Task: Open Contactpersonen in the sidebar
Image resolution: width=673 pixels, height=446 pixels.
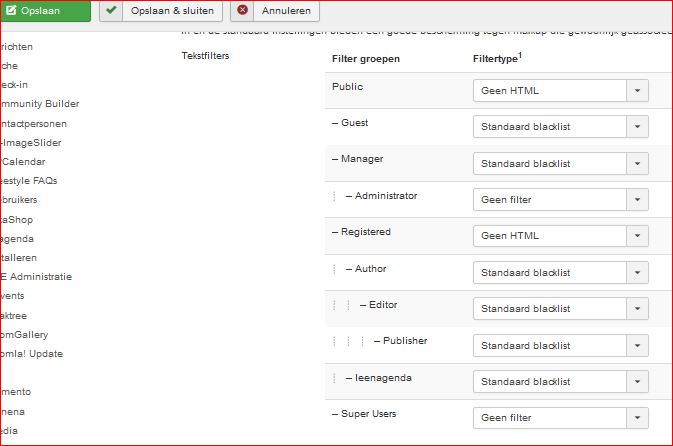Action: click(34, 124)
